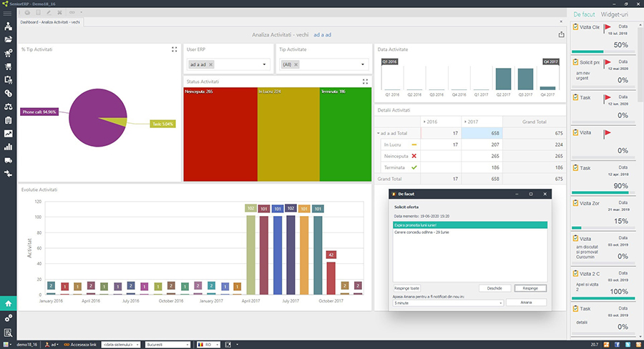
Task: Click the Facebook icon in status bar
Action: (617, 345)
